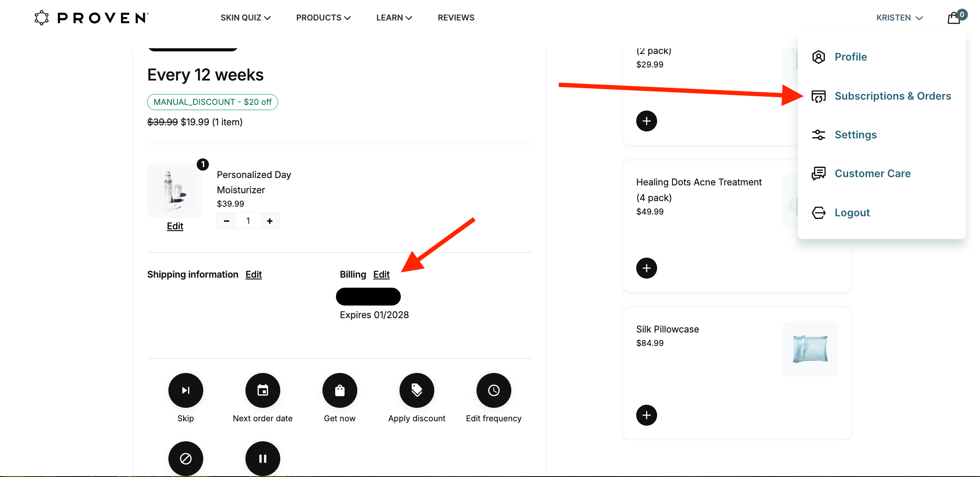Screen dimensions: 980x477
Task: Click the Next order date label
Action: [263, 419]
